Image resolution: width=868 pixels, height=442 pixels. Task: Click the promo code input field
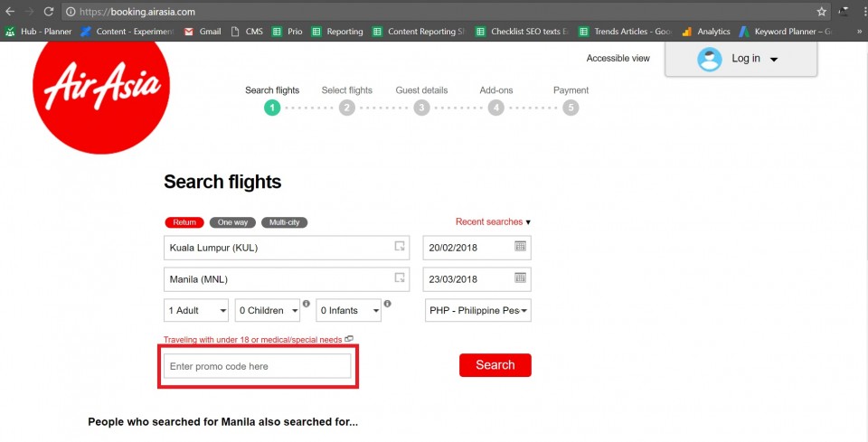tap(258, 366)
